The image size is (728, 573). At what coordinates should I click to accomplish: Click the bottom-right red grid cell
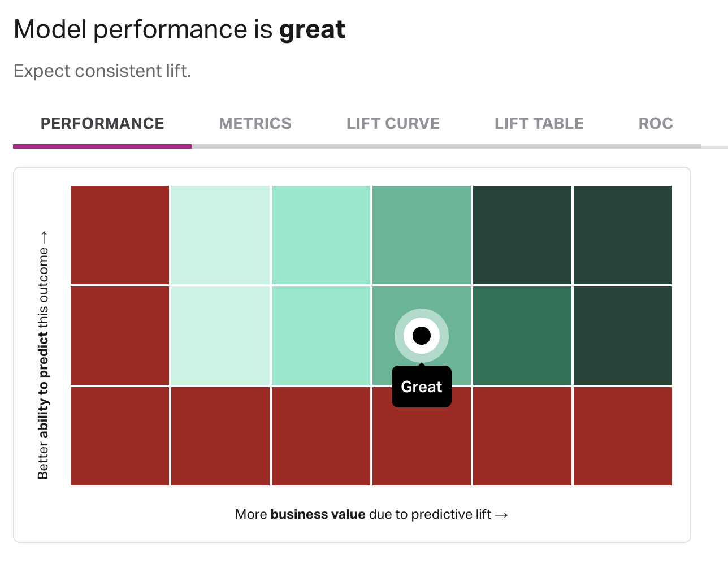tap(623, 436)
